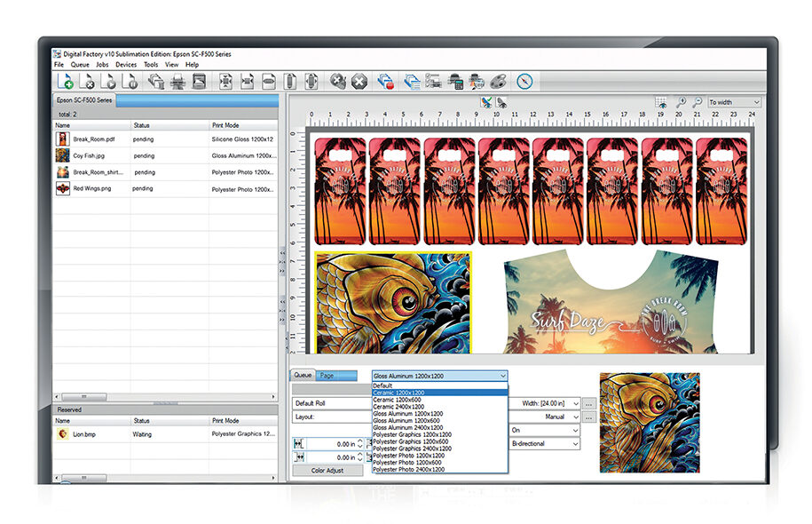
Task: Select the Lion.bmp reserved job
Action: click(165, 434)
